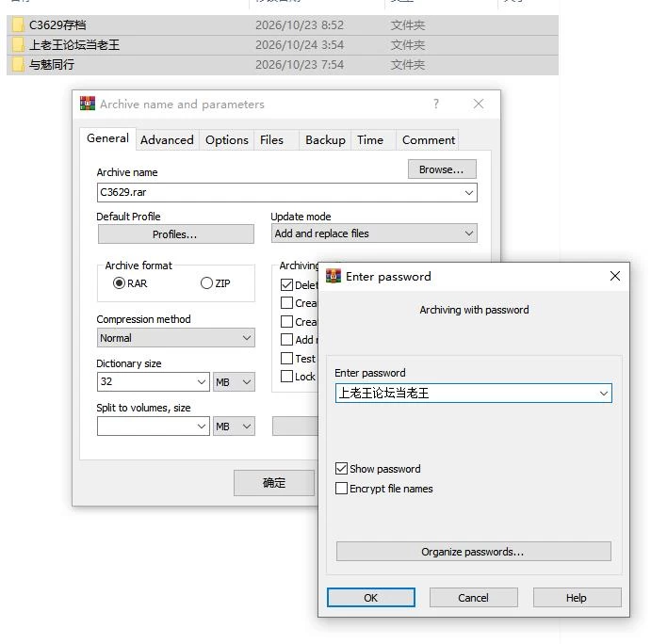Image resolution: width=651 pixels, height=644 pixels.
Task: Click WinRAR icon in Archive name dialog title
Action: tap(88, 104)
